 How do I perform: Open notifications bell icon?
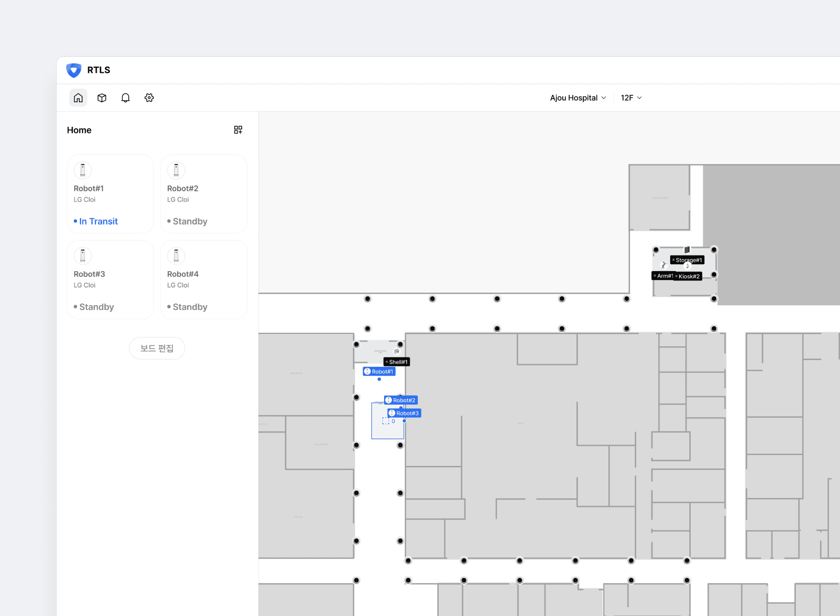tap(126, 98)
